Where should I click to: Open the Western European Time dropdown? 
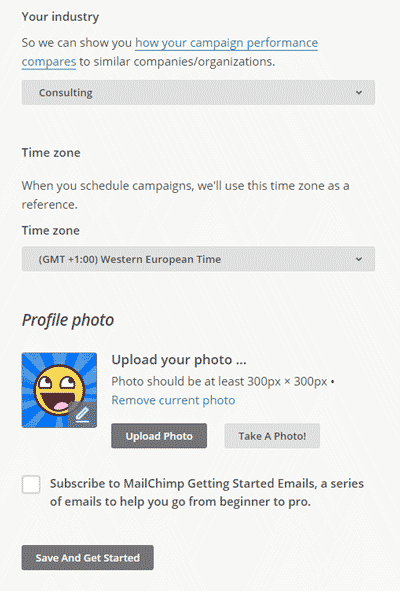pyautogui.click(x=198, y=259)
